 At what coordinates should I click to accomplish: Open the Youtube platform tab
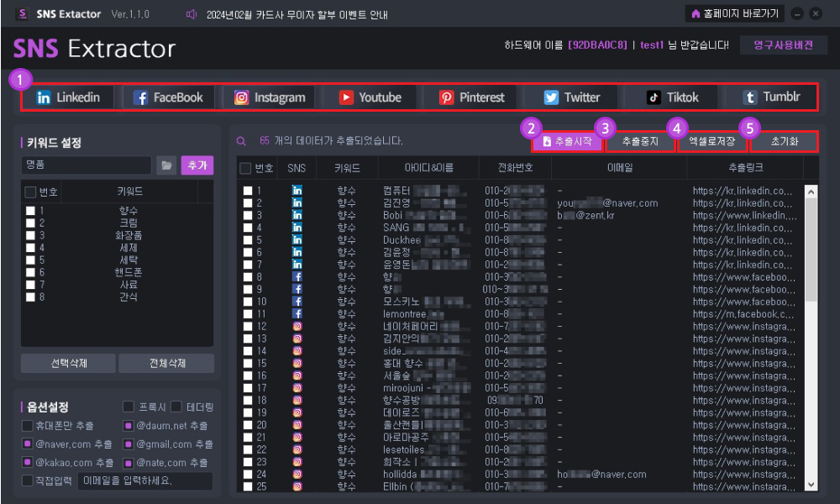[370, 97]
